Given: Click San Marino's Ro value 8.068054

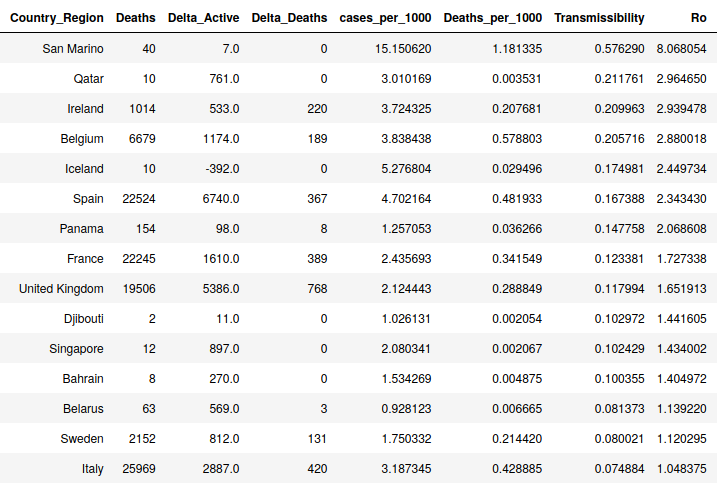Looking at the screenshot, I should [x=681, y=49].
